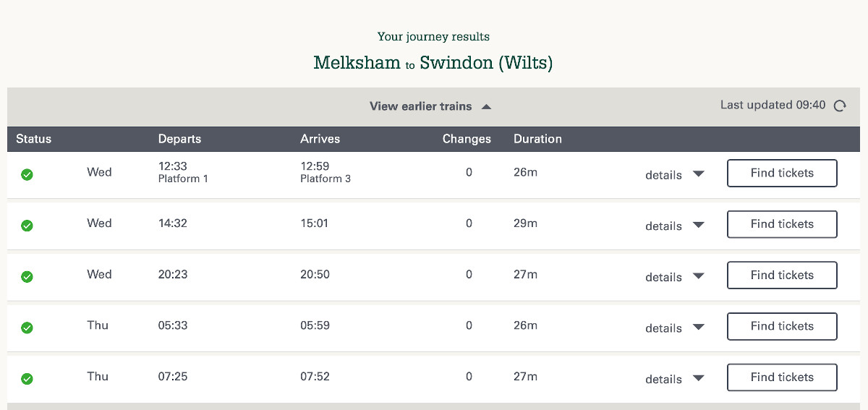The image size is (868, 410).
Task: Click the refresh icon beside Last updated 09:40
Action: (x=840, y=106)
